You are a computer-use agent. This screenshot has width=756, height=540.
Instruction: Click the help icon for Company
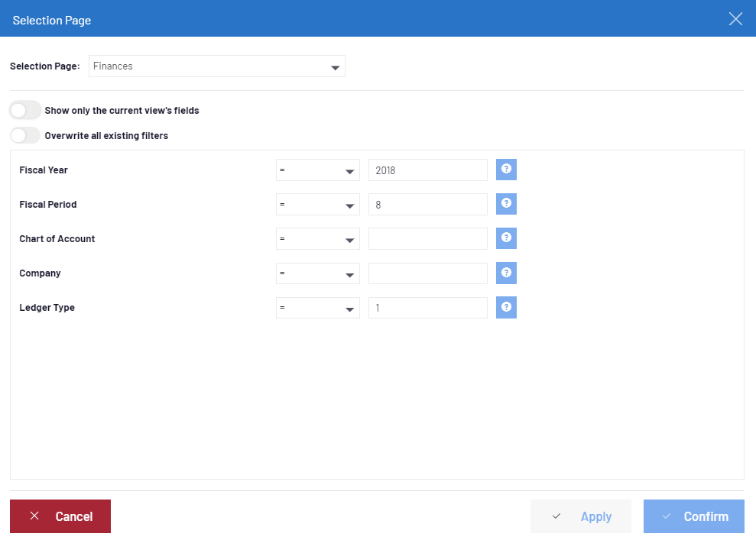(506, 273)
